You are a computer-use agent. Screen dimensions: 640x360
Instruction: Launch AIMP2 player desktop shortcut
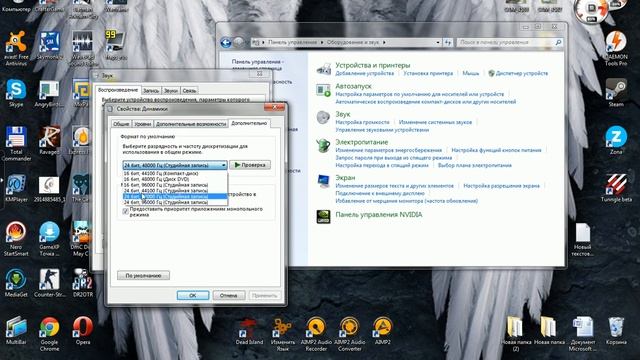coord(382,331)
